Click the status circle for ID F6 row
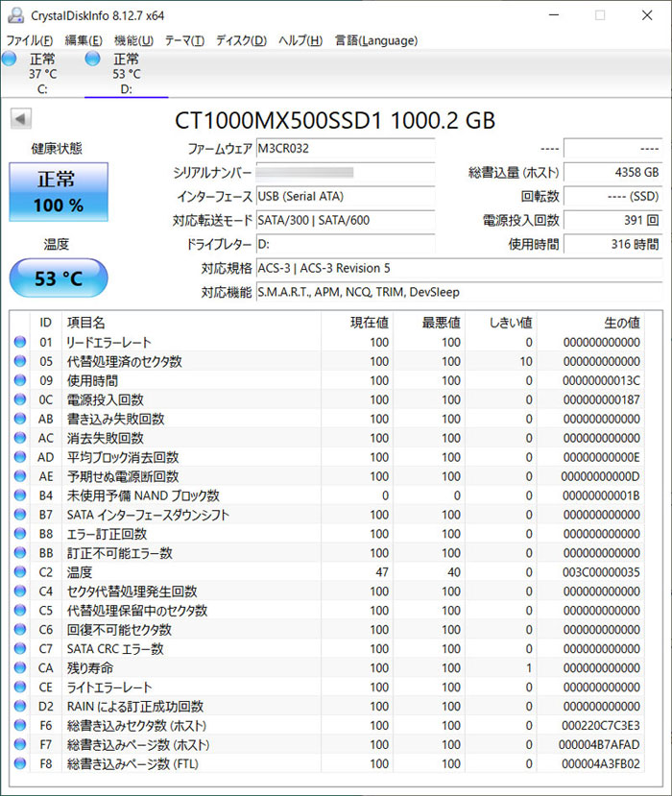Viewport: 672px width, 796px height. 20,726
